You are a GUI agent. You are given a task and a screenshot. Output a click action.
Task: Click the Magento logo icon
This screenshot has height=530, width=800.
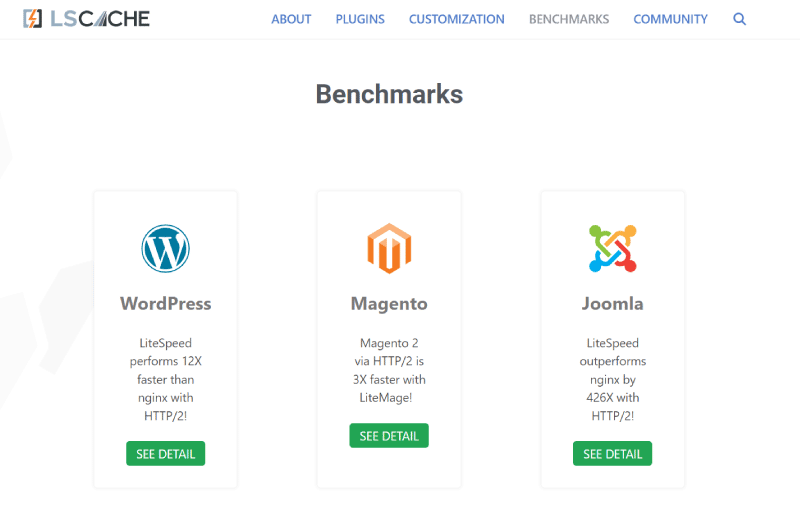pyautogui.click(x=389, y=248)
